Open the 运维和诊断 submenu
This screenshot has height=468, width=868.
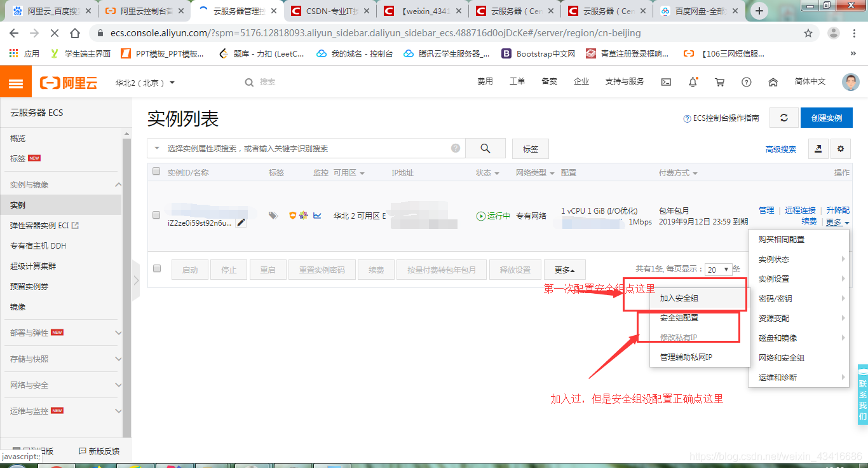799,378
